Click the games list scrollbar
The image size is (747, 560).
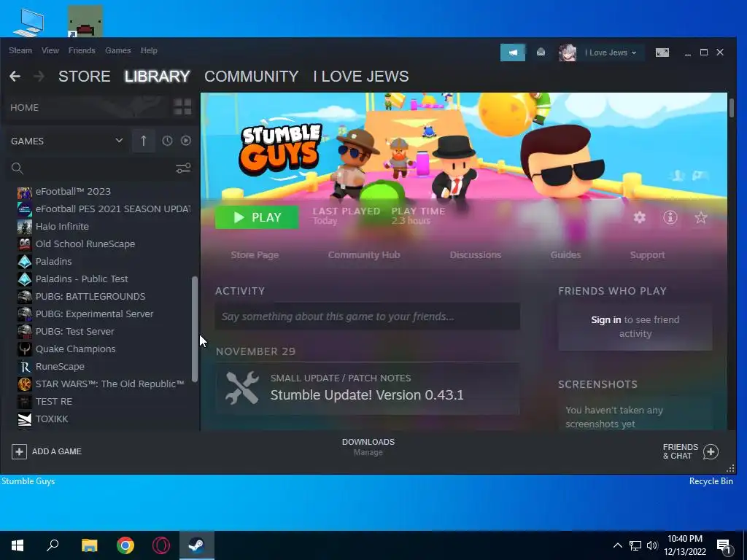pyautogui.click(x=194, y=329)
